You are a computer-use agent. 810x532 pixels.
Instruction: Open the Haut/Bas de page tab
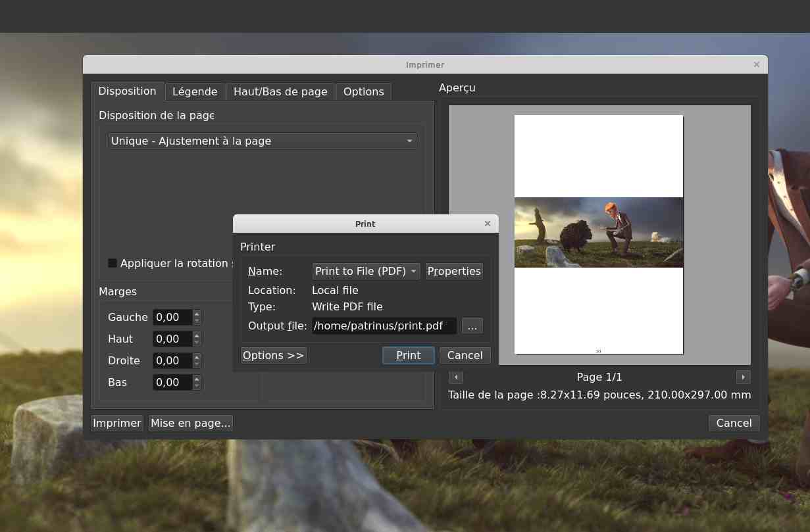coord(280,92)
